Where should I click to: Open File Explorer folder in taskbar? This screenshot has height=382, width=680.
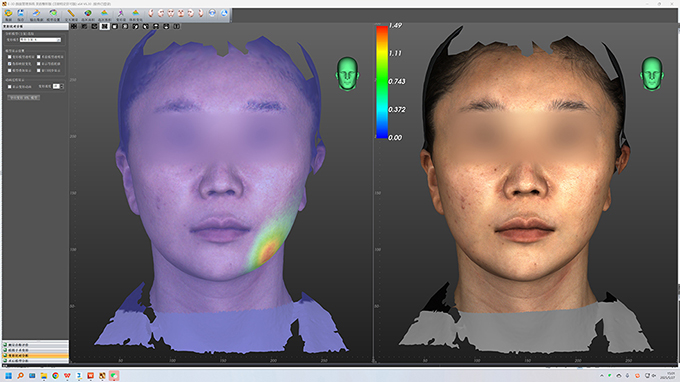[44, 375]
